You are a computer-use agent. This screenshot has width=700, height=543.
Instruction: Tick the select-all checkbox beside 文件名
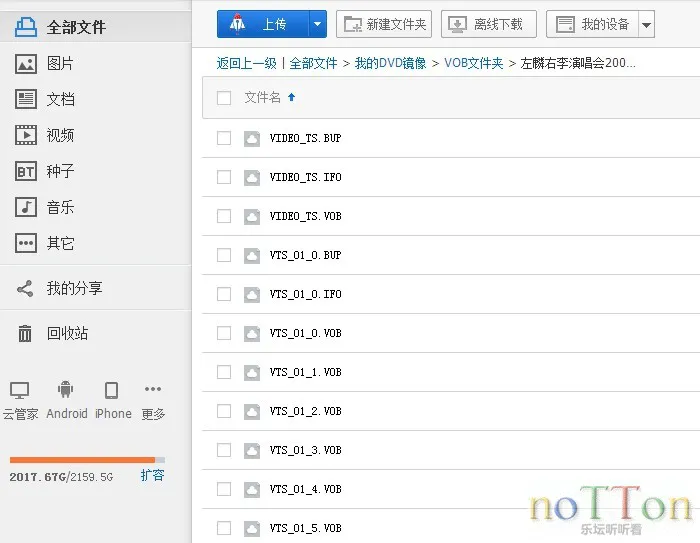[224, 98]
